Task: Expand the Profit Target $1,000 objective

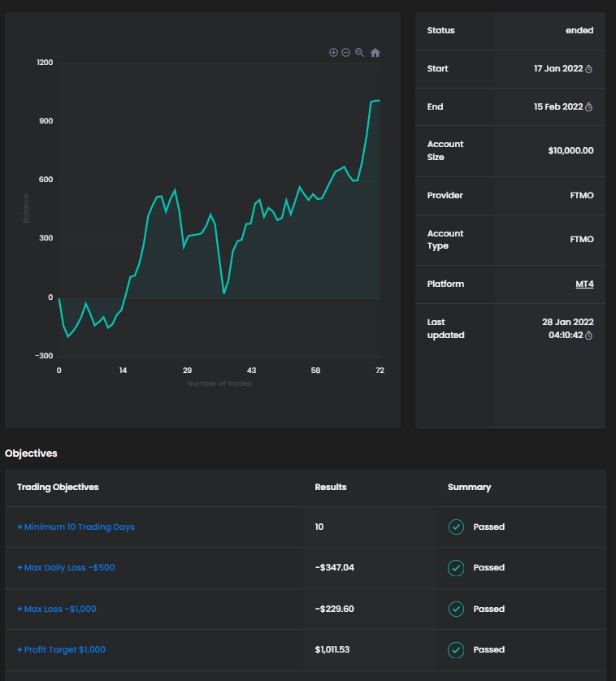Action: (x=62, y=650)
